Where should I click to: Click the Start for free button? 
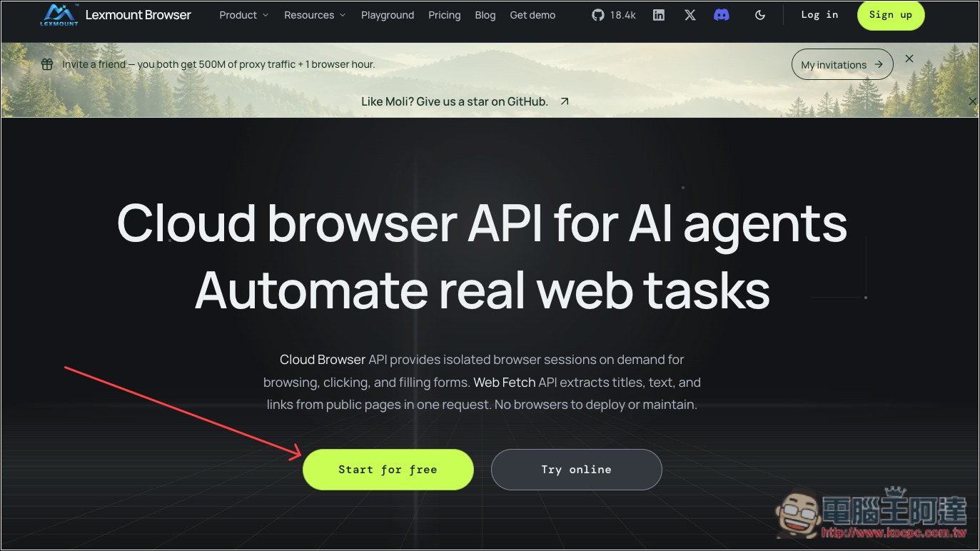(x=388, y=470)
